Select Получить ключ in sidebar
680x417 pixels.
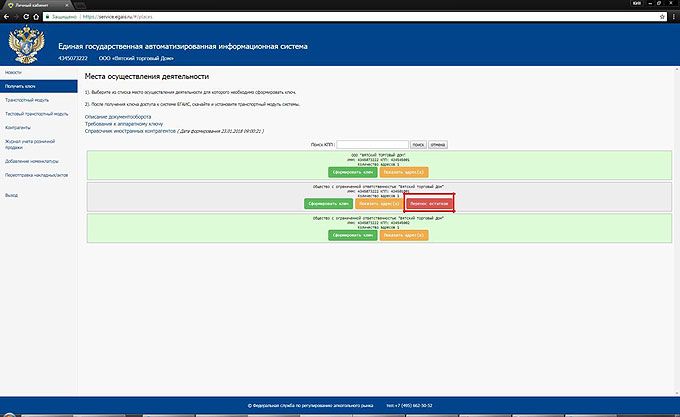click(21, 87)
